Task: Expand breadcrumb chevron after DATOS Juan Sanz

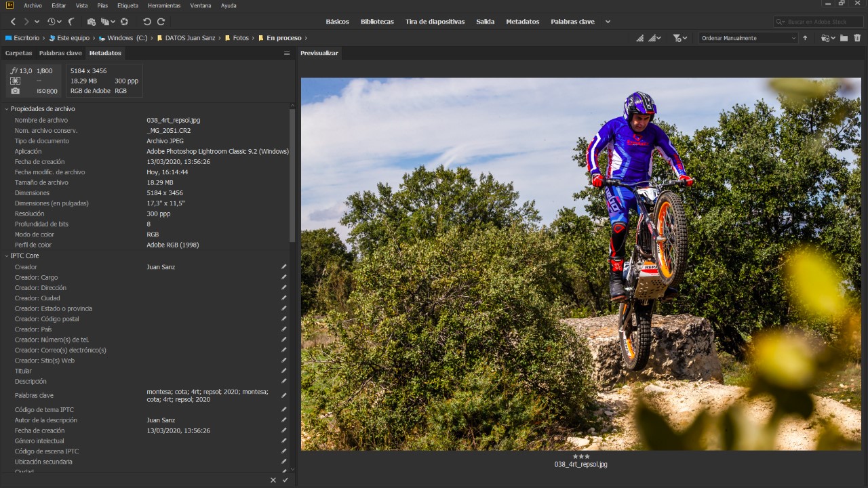Action: tap(220, 38)
